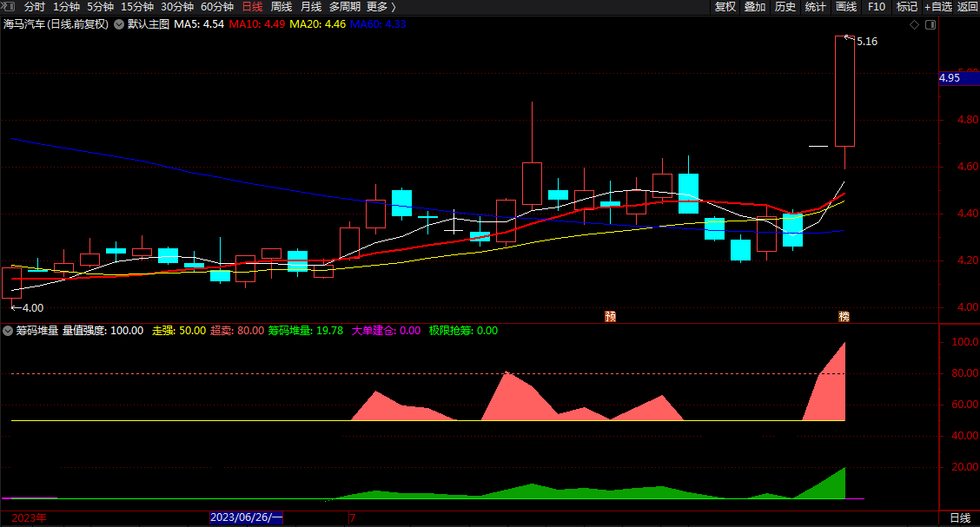Click the collapse panel icon at top-left
980x527 pixels.
[x=8, y=6]
